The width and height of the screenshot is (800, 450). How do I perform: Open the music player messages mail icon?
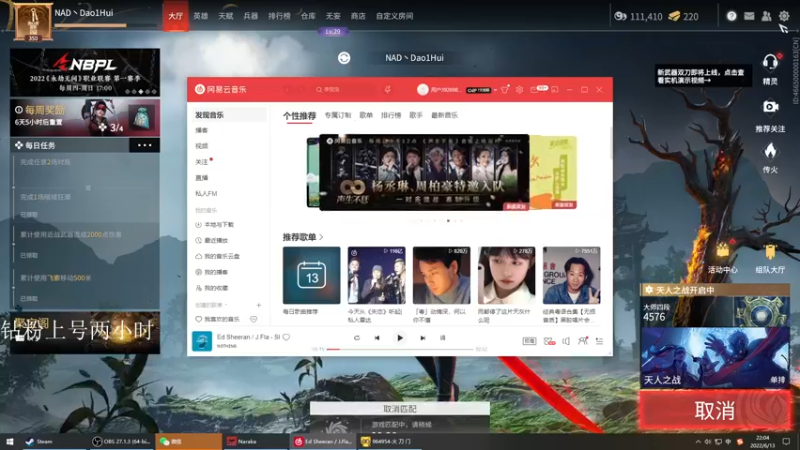534,89
